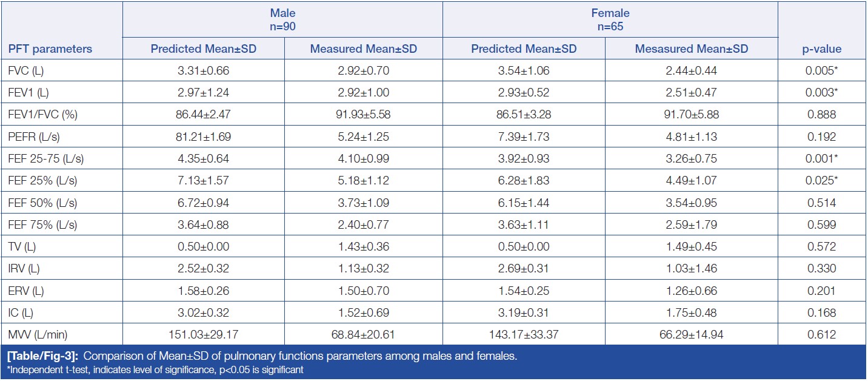Click the misspelled Mesasured Mean±SD header
The image size is (868, 381).
point(692,49)
